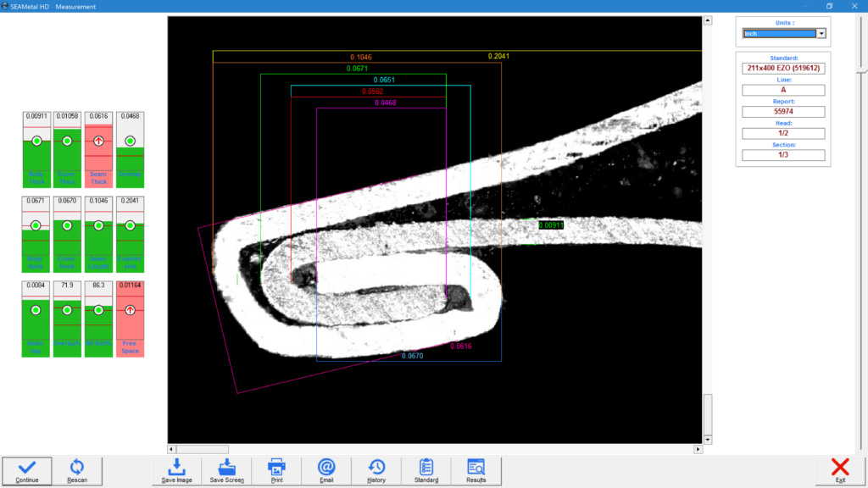The height and width of the screenshot is (488, 868).
Task: Rescan the seam image
Action: (76, 470)
